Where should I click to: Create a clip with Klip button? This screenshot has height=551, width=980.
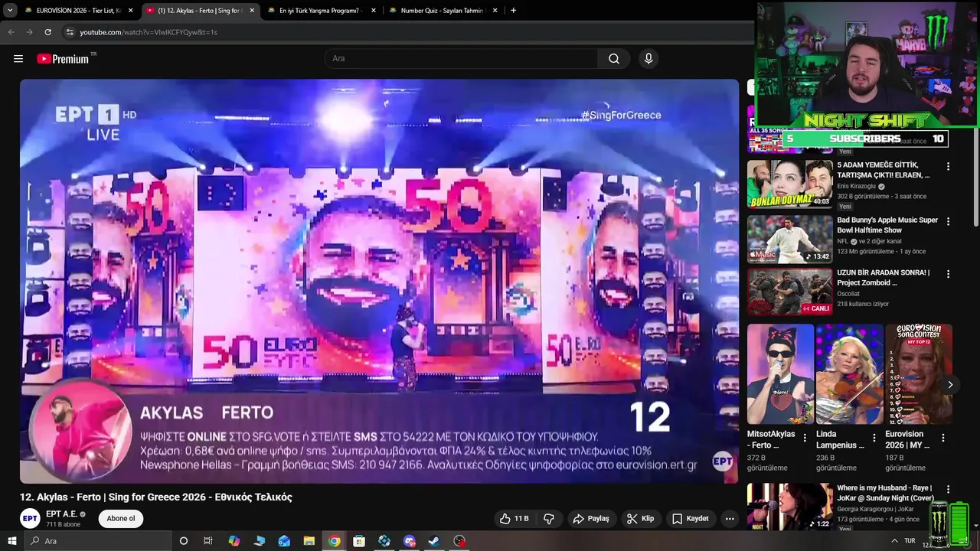[x=641, y=519]
